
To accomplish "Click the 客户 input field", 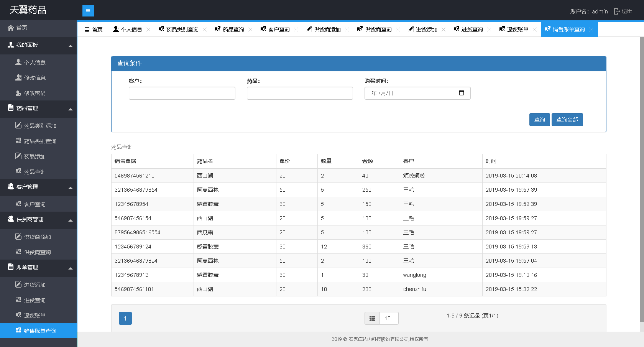I will tap(182, 93).
